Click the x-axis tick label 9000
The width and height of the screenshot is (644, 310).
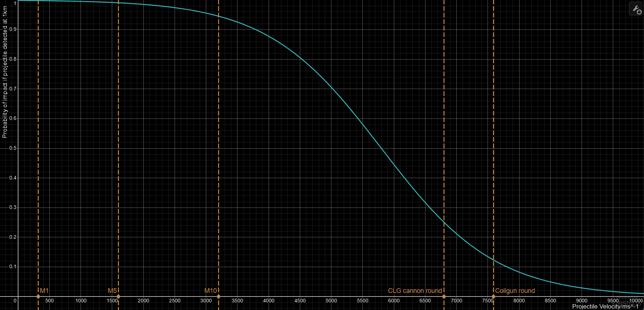[x=582, y=301]
